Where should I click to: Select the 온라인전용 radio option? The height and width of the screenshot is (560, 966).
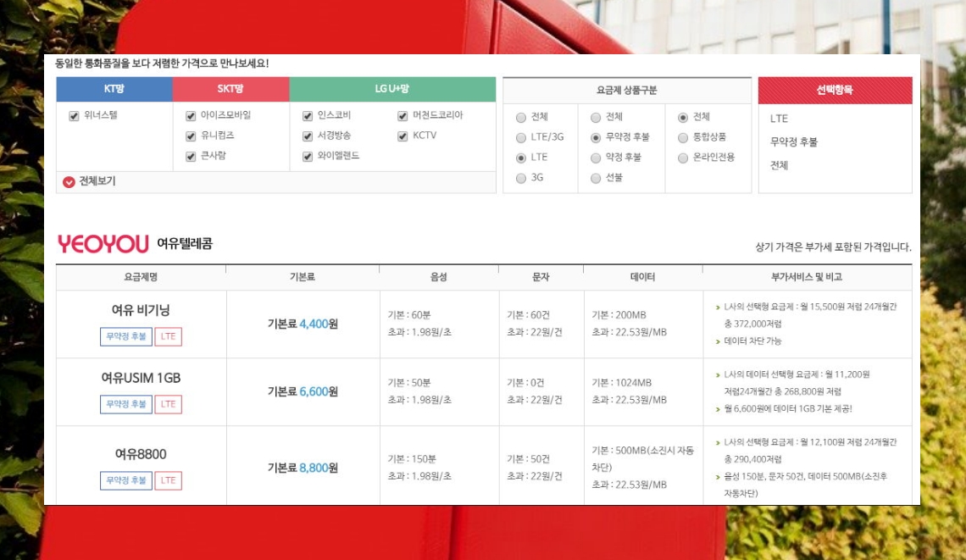click(683, 158)
